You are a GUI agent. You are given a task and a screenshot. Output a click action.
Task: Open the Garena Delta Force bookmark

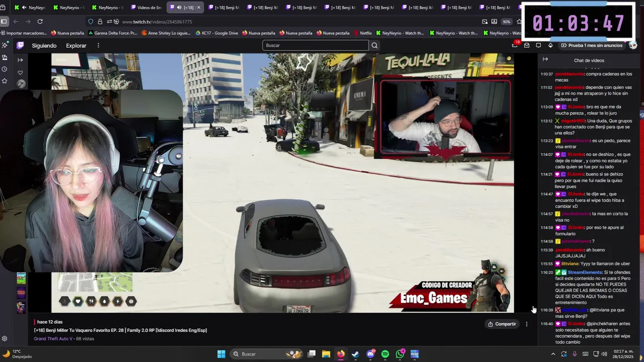pyautogui.click(x=112, y=33)
